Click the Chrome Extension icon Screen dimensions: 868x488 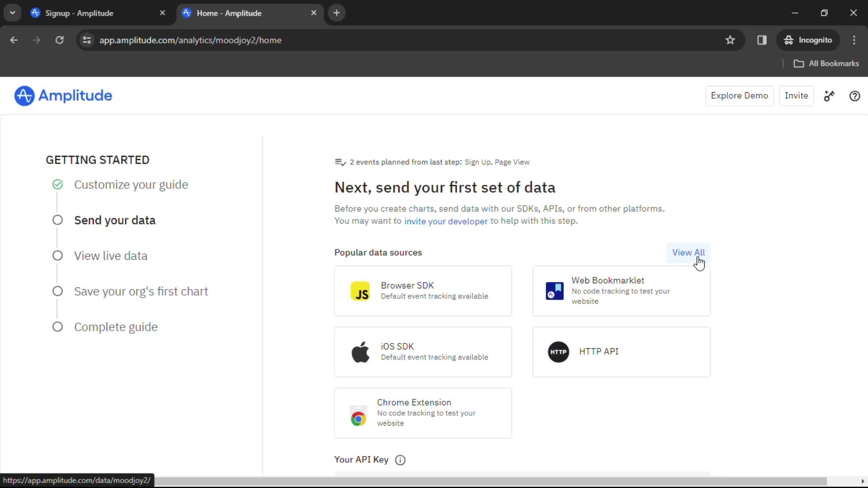point(359,416)
